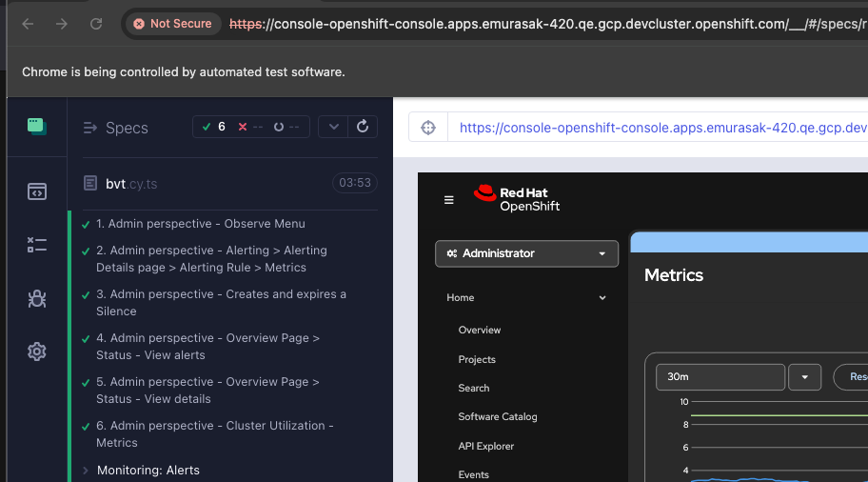Expand the Monitoring: Alerts suite
This screenshot has height=482, width=868.
148,471
